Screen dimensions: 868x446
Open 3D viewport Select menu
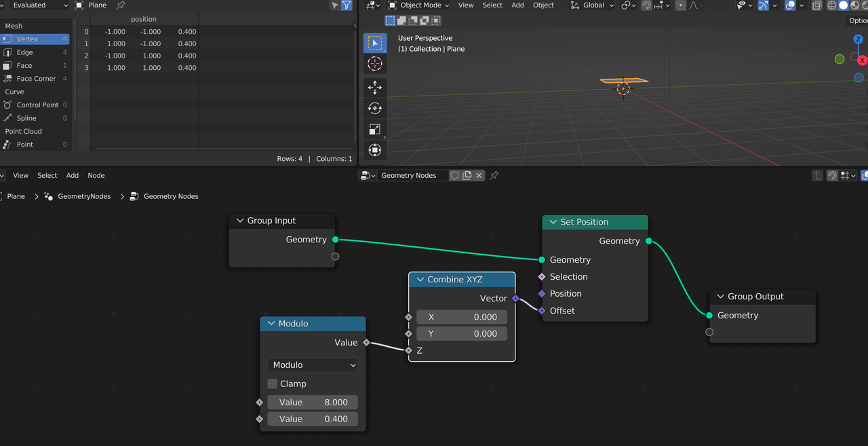492,5
